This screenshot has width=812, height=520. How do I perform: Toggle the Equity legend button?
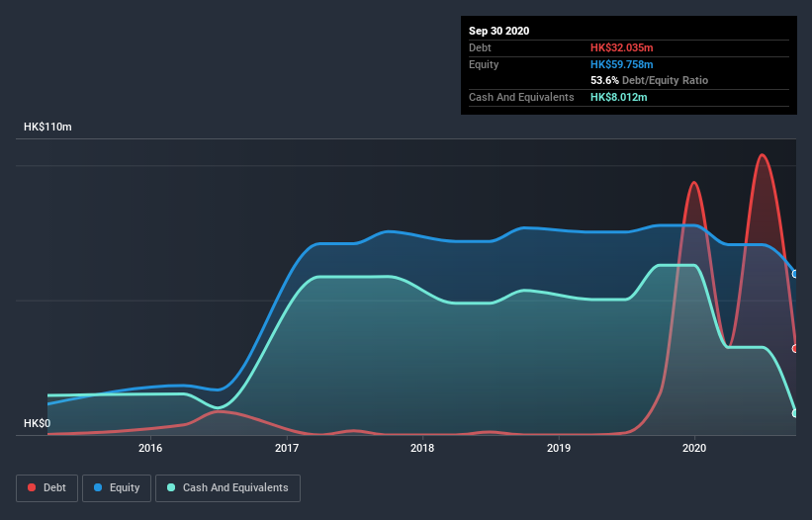tap(117, 488)
